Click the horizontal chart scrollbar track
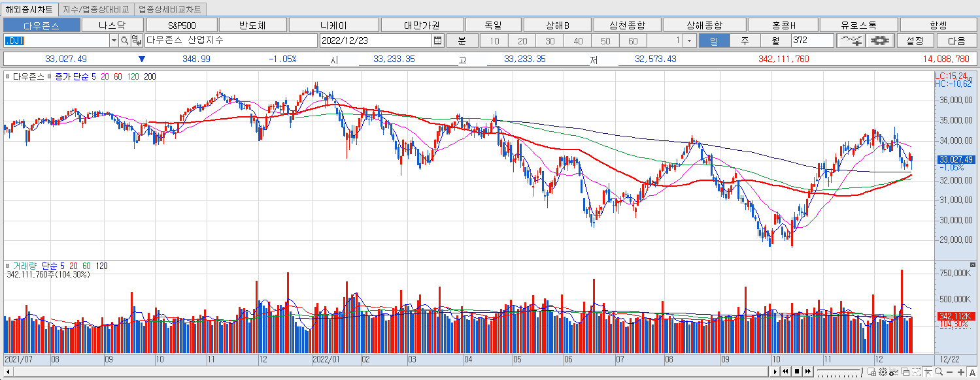The height and width of the screenshot is (380, 980). [389, 372]
